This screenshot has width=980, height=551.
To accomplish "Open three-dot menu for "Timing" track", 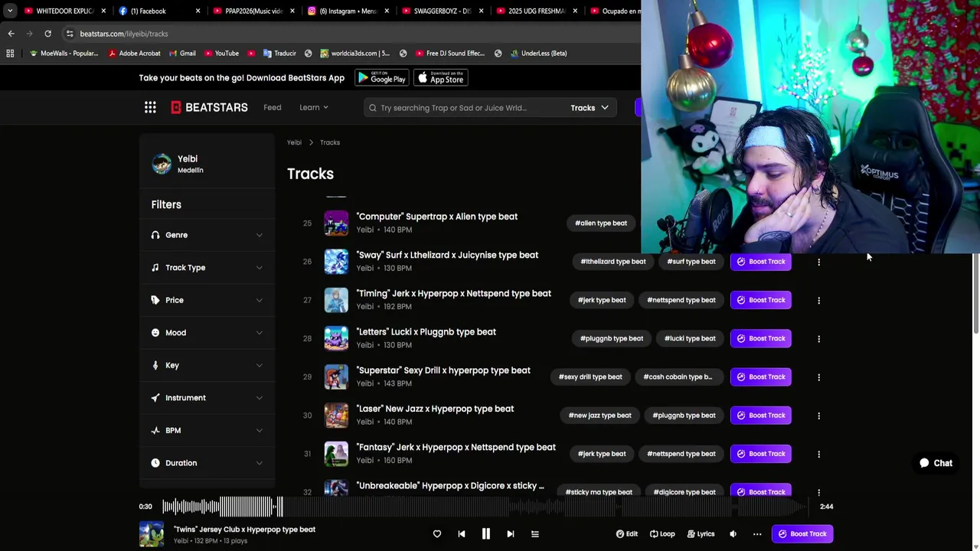I will tap(818, 300).
